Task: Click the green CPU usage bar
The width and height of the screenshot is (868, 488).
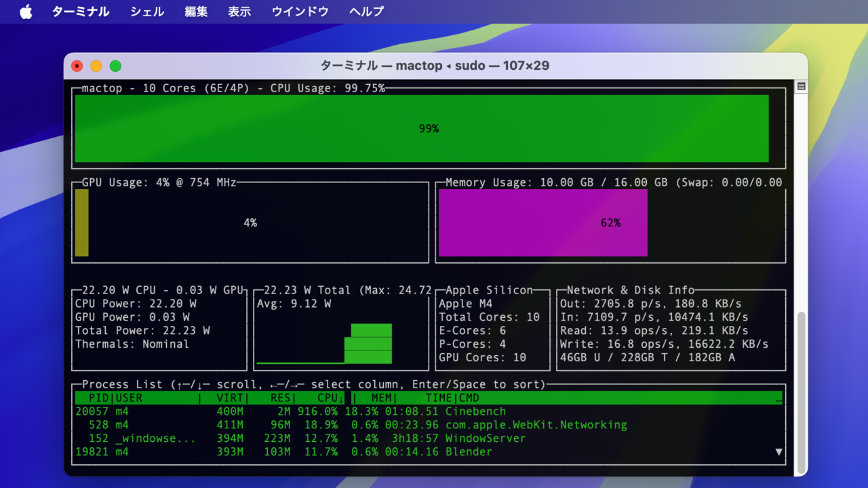Action: 422,128
